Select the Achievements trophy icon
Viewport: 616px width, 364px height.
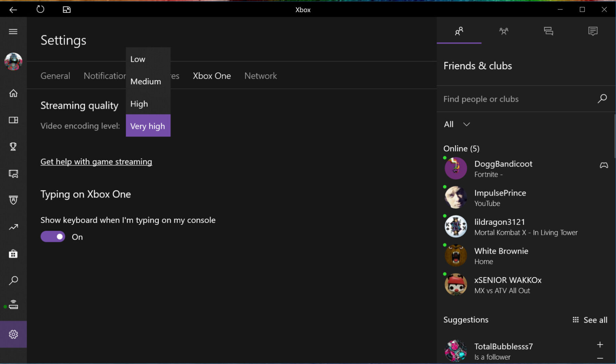[13, 147]
